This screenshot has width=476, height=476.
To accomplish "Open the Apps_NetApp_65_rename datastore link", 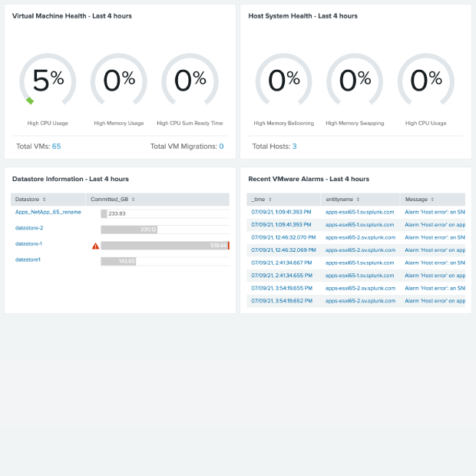I will pos(48,212).
